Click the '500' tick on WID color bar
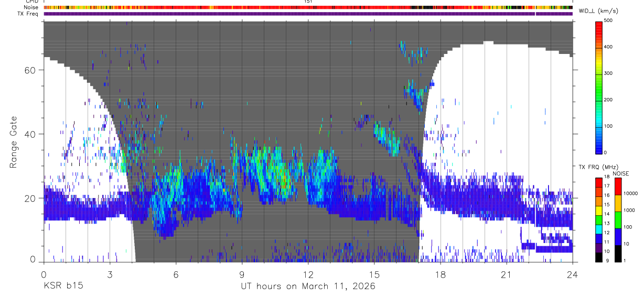The width and height of the screenshot is (644, 297). tap(609, 20)
